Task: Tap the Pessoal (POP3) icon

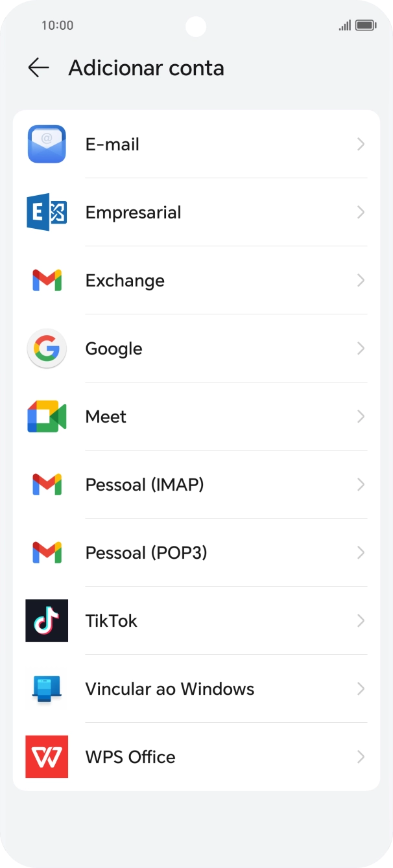Action: point(46,552)
